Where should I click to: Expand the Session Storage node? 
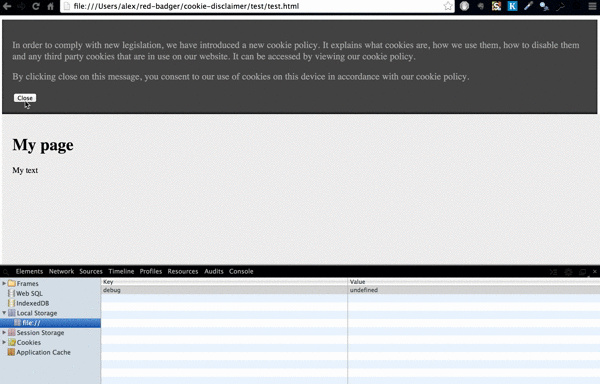click(4, 332)
